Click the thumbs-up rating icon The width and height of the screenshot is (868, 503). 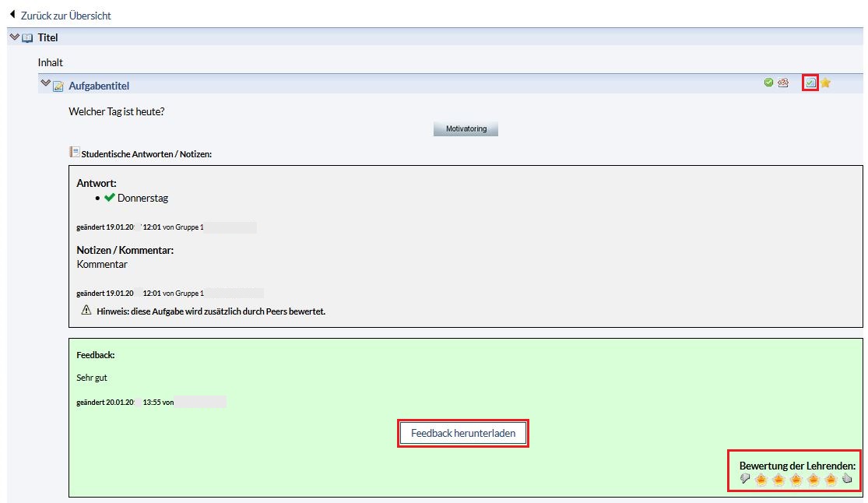tap(848, 479)
